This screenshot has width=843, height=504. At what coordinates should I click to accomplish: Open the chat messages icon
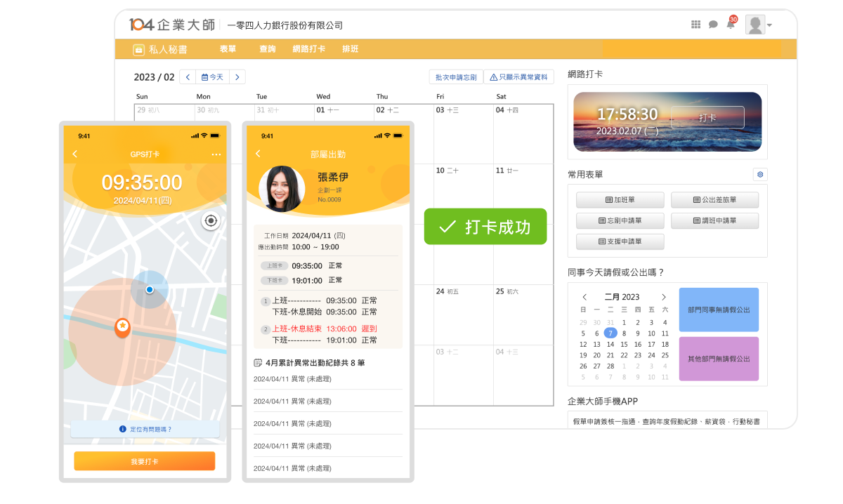pos(713,24)
